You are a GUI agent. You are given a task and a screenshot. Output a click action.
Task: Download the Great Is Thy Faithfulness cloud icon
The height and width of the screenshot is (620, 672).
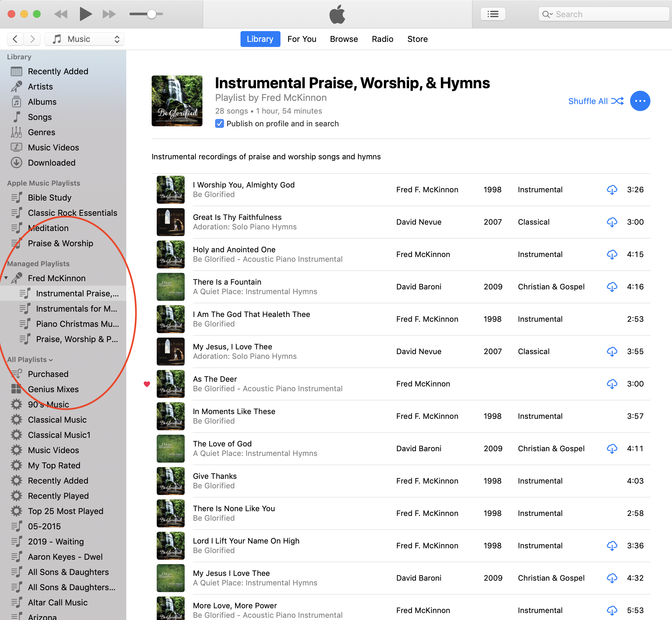612,222
